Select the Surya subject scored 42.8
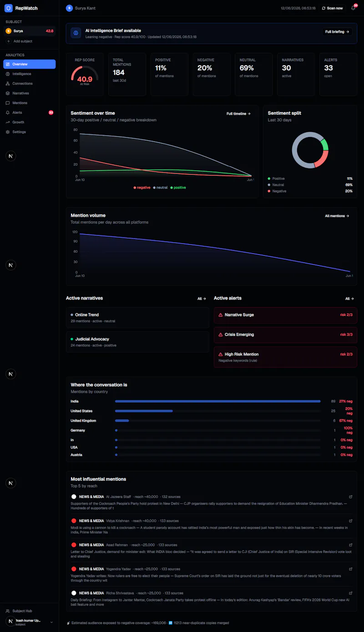This screenshot has width=364, height=632. (30, 31)
